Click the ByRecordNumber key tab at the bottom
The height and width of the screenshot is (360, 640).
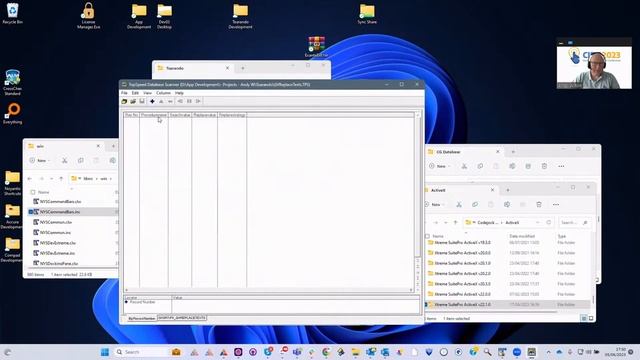click(142, 318)
